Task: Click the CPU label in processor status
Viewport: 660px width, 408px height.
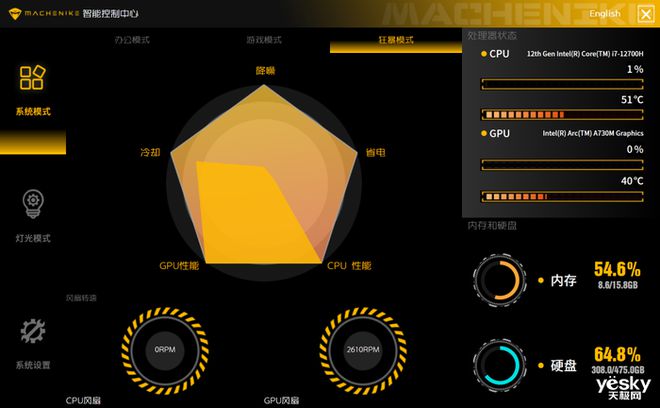Action: coord(499,54)
